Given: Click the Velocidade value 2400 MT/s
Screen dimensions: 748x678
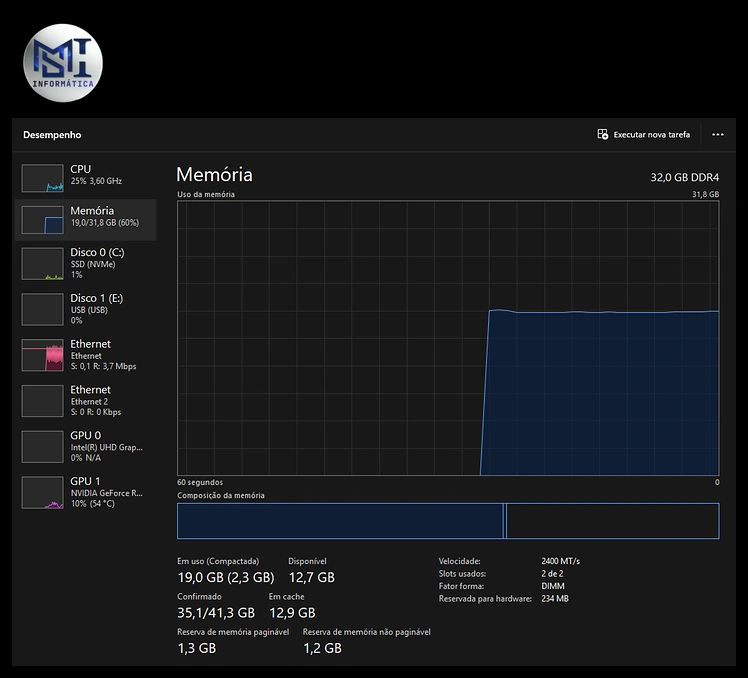Looking at the screenshot, I should click(561, 561).
